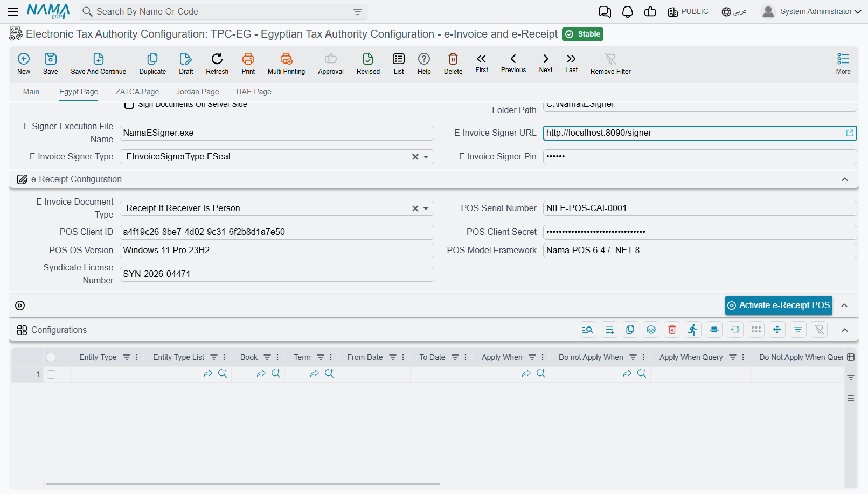Clear the E Invoice Document Type selection

[x=415, y=208]
